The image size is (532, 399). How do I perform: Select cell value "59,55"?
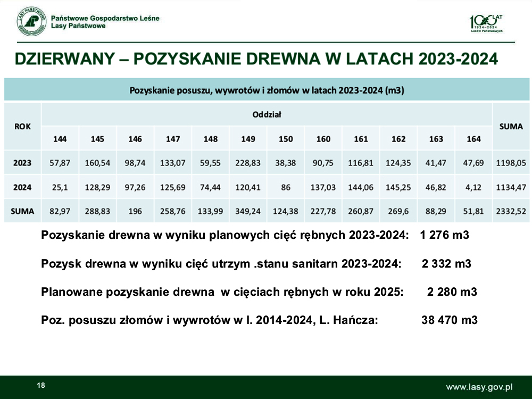210,163
